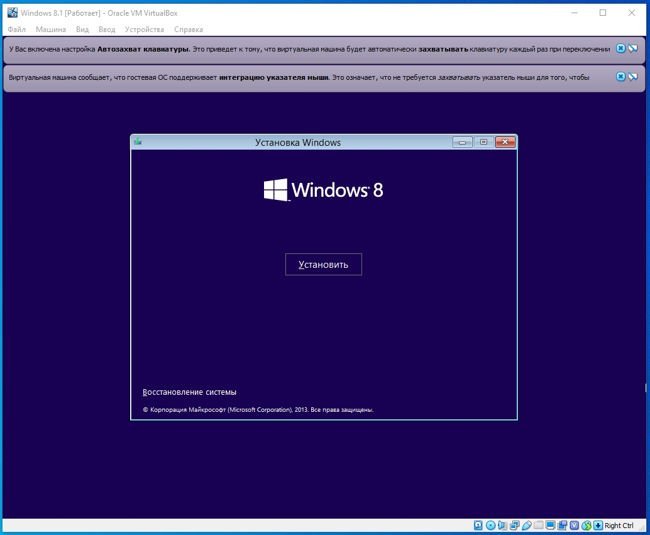Click the audio speaker icon in status bar
The height and width of the screenshot is (535, 650).
coord(502,525)
